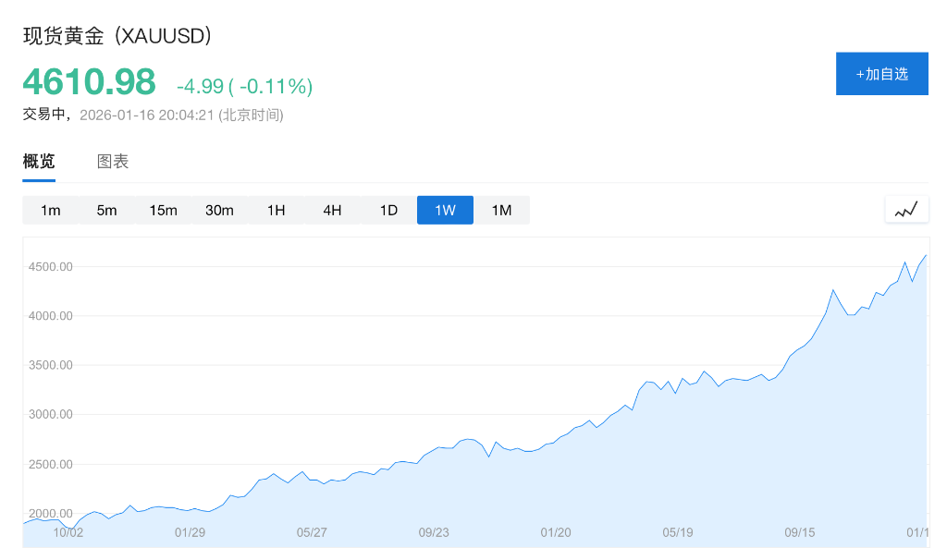Select the 30m timeframe option
Image resolution: width=947 pixels, height=560 pixels.
click(x=220, y=210)
